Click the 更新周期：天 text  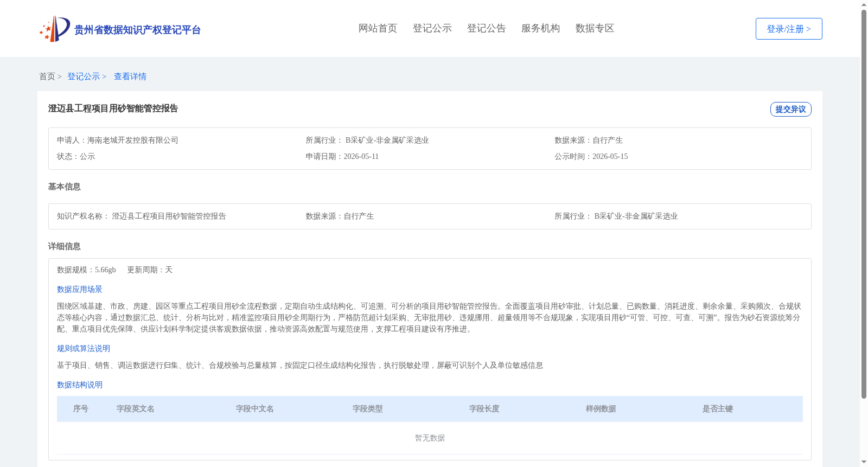(150, 270)
